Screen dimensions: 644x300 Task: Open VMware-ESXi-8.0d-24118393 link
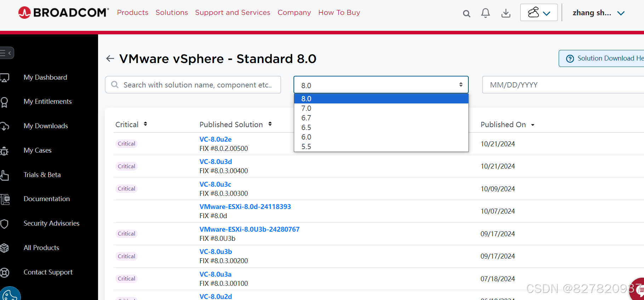[245, 207]
